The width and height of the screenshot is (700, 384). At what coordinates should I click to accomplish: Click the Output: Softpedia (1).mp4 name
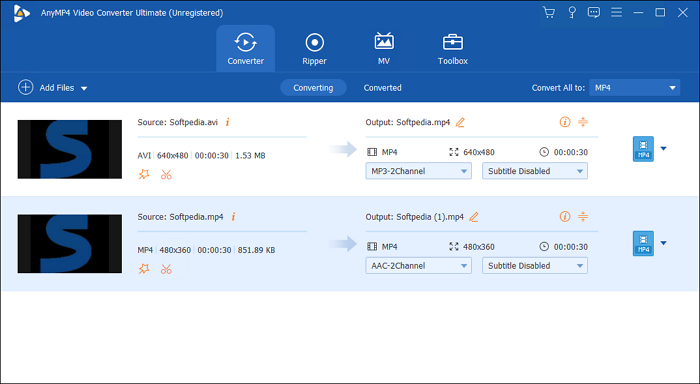[x=414, y=217]
